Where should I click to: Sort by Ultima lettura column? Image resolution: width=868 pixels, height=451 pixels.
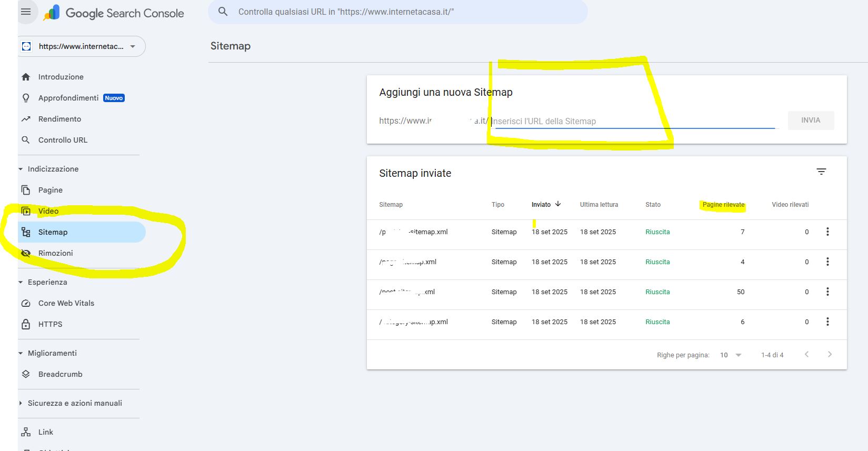[599, 205]
